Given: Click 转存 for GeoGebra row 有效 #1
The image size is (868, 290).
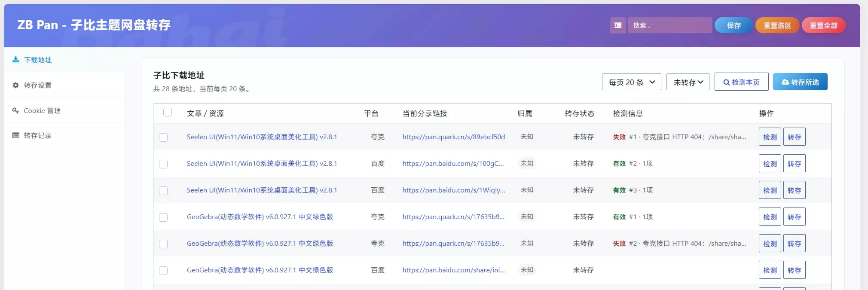Looking at the screenshot, I should pos(794,217).
